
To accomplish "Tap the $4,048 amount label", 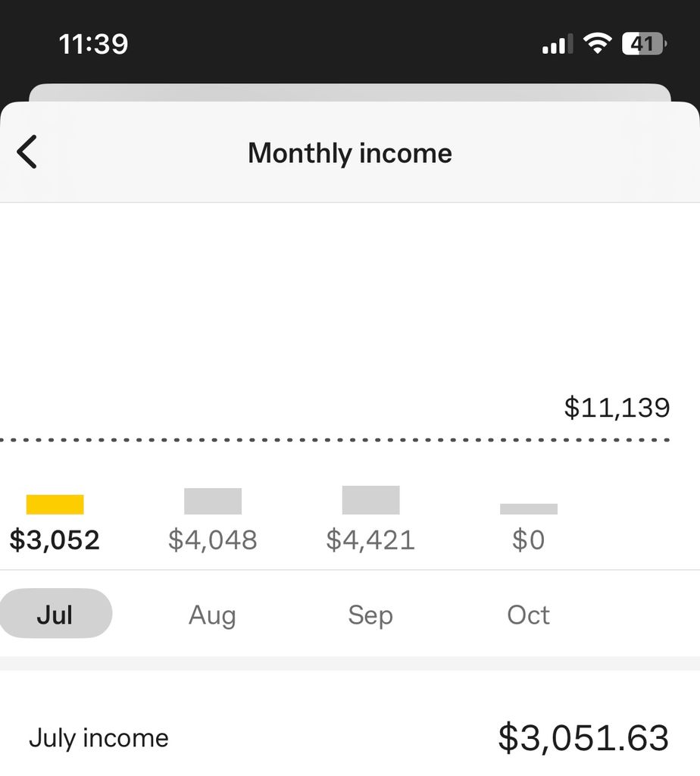I will [213, 540].
